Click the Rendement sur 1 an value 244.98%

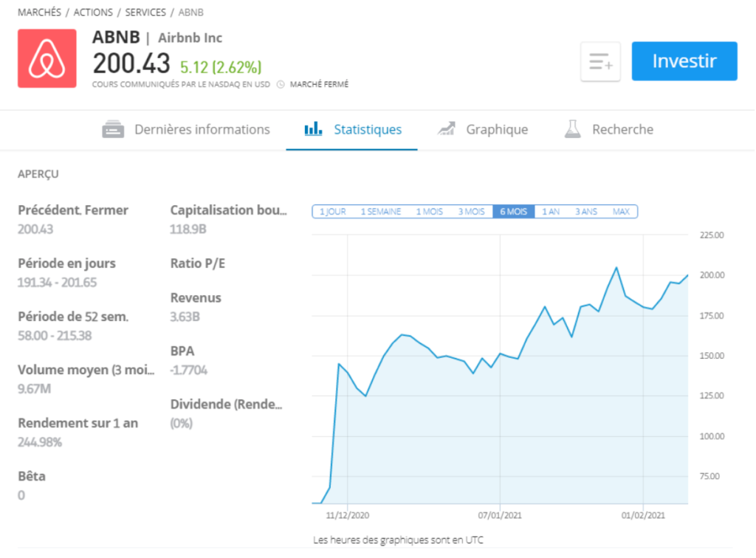click(40, 442)
